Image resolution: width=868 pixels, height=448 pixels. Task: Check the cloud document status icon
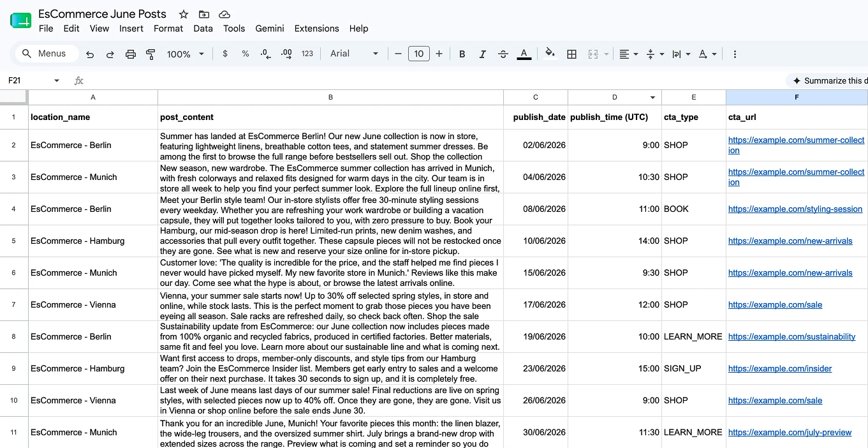[x=224, y=14]
